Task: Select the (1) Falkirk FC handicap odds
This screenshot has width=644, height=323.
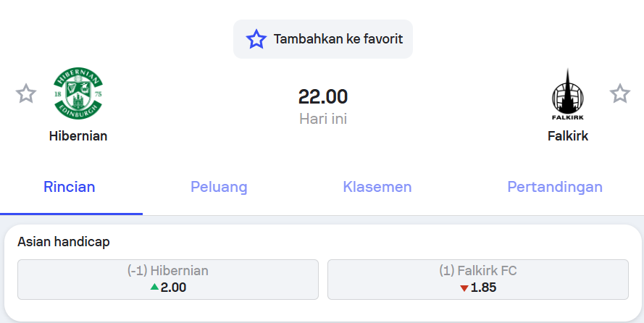Action: click(x=478, y=280)
